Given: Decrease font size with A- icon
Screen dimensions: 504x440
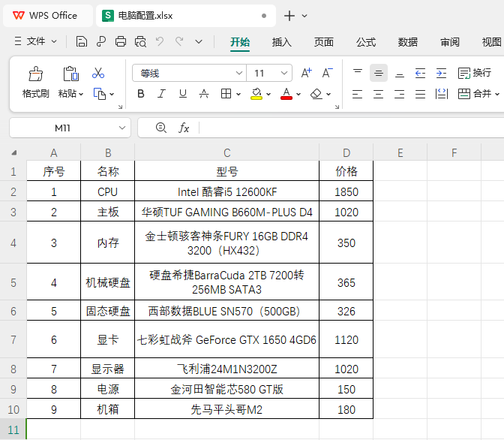Looking at the screenshot, I should tap(328, 73).
